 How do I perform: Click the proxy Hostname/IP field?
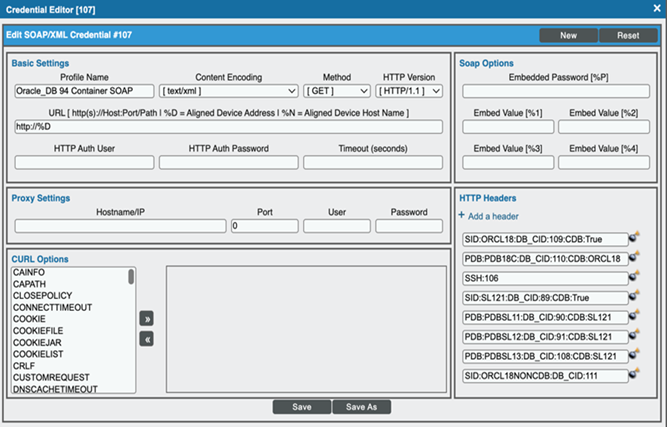[120, 226]
